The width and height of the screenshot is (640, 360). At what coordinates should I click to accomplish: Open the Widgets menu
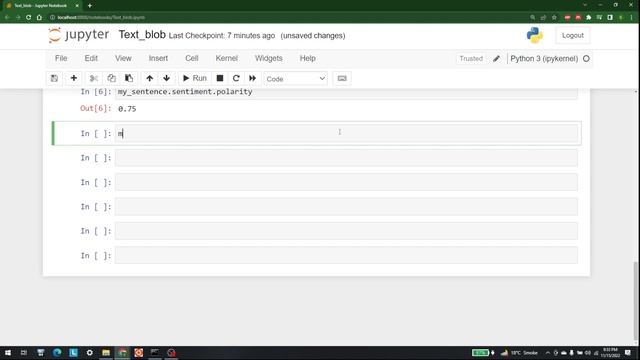coord(269,58)
